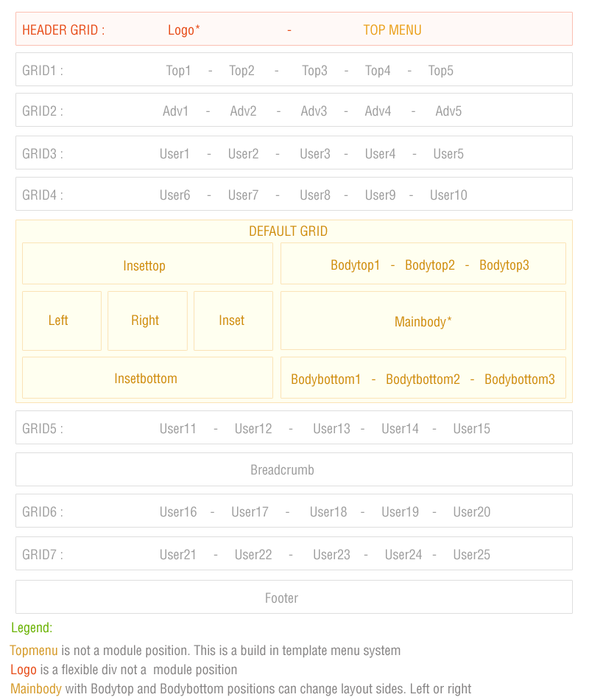Image resolution: width=589 pixels, height=700 pixels.
Task: Click the Mainbody* position box
Action: click(423, 321)
